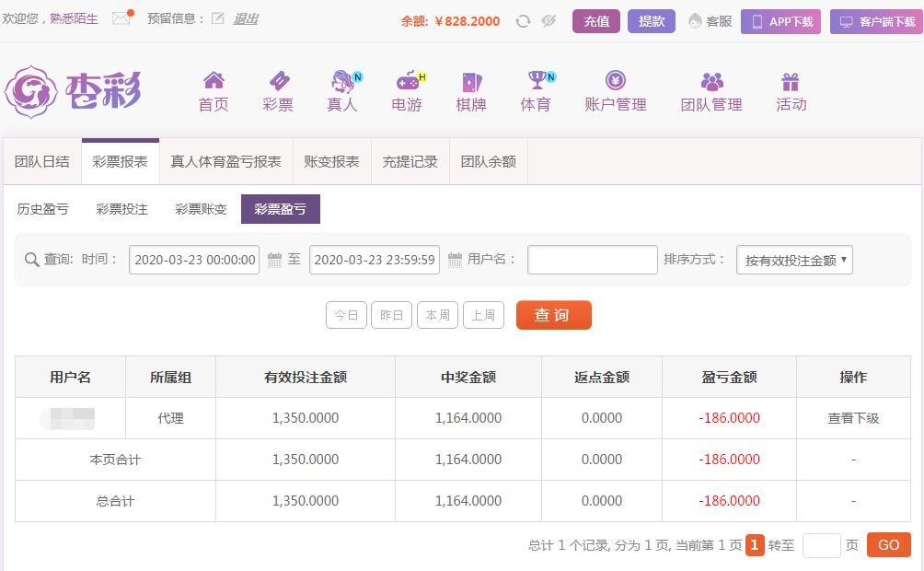Image resolution: width=924 pixels, height=571 pixels.
Task: Open the 首页 home icon
Action: (214, 80)
